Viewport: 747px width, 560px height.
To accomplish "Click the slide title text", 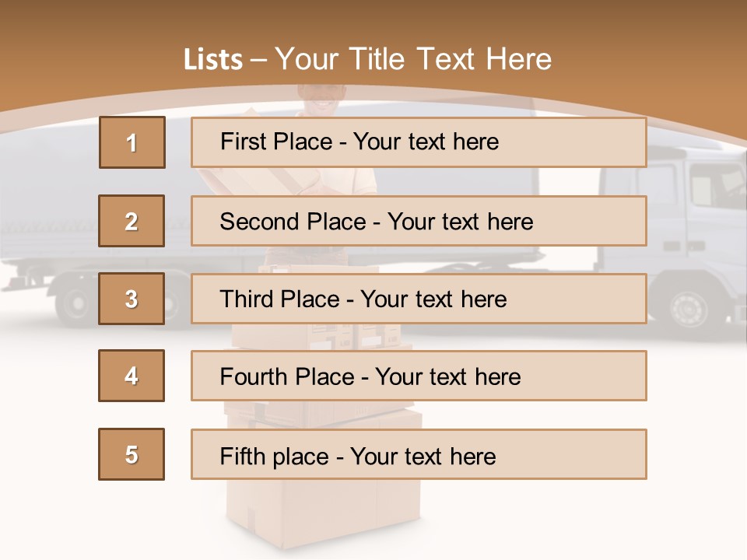I will coord(368,60).
